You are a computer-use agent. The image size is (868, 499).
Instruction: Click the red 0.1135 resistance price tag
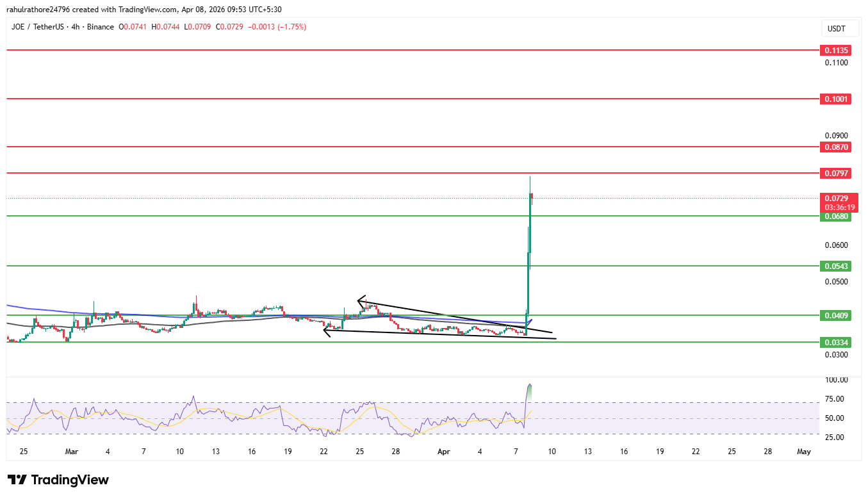tap(837, 50)
